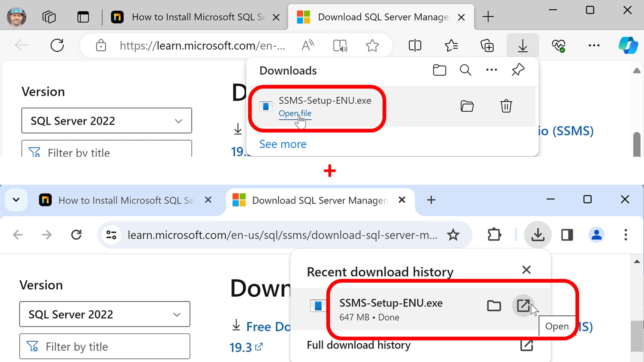Reload the page in Chrome
Image resolution: width=644 pixels, height=362 pixels.
(76, 235)
